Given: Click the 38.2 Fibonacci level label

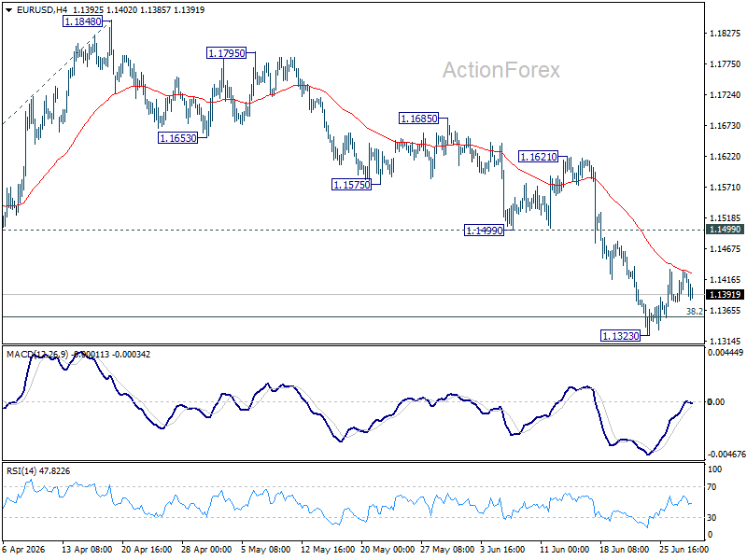Looking at the screenshot, I should (x=694, y=312).
